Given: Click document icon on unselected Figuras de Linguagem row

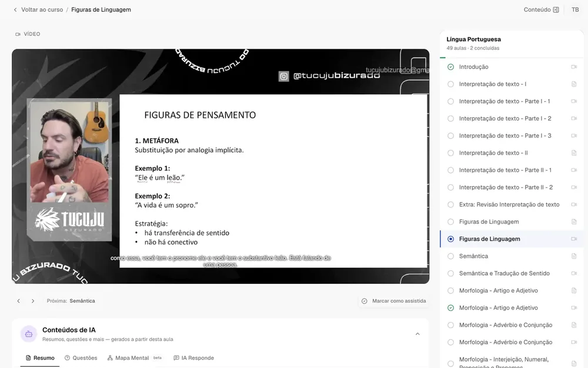Looking at the screenshot, I should pos(574,222).
